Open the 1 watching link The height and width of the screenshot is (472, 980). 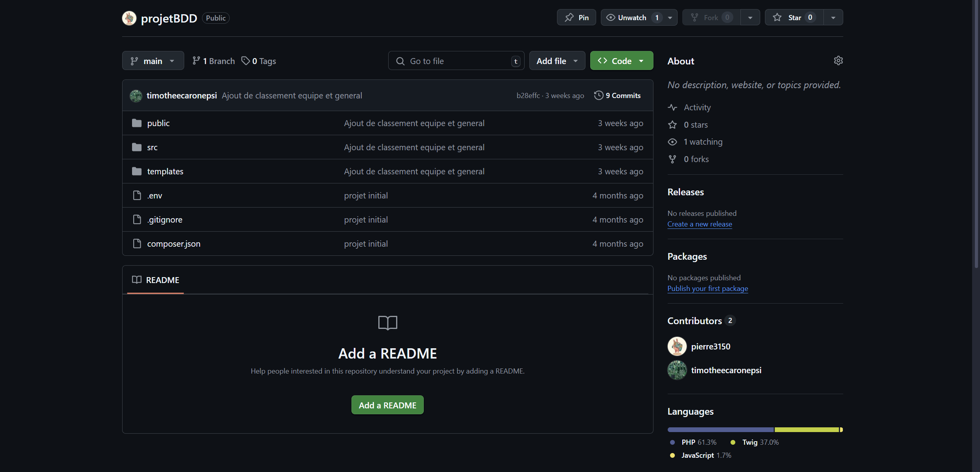point(703,142)
